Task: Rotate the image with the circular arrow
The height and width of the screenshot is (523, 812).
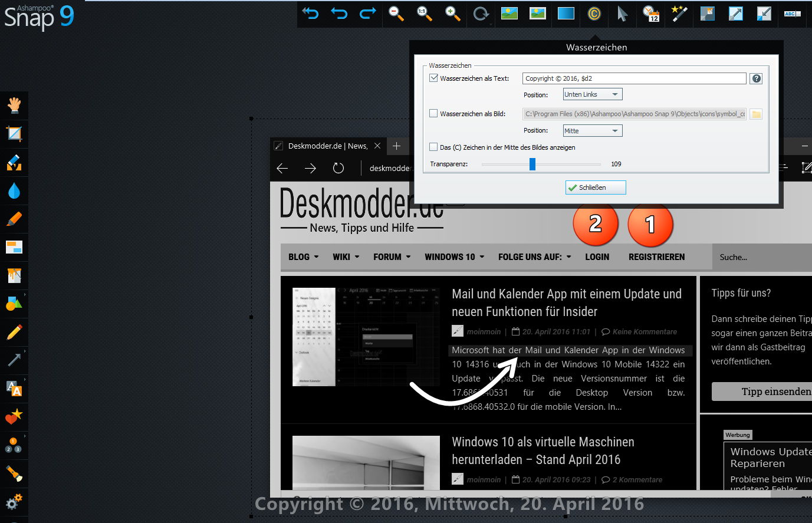Action: click(x=481, y=13)
